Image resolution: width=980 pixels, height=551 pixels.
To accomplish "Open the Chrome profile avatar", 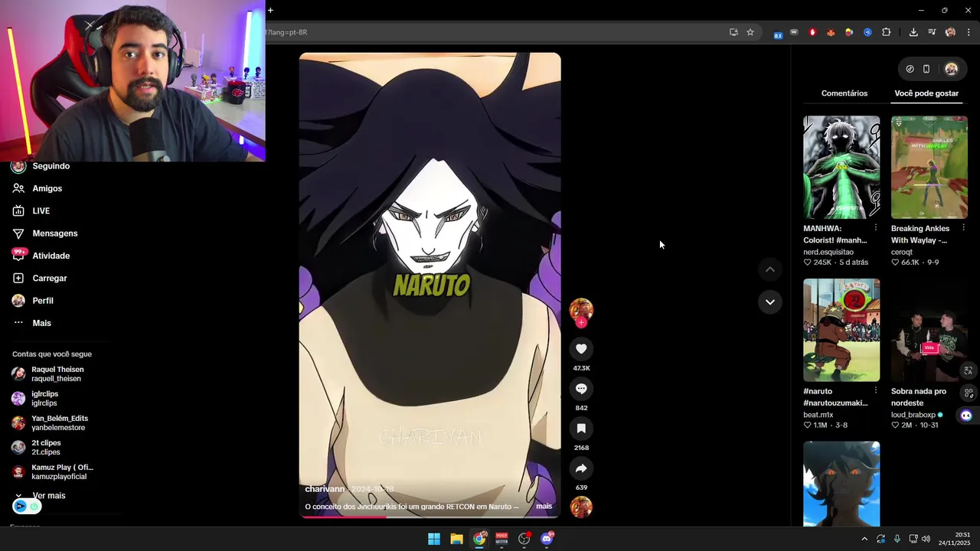I will pyautogui.click(x=950, y=32).
